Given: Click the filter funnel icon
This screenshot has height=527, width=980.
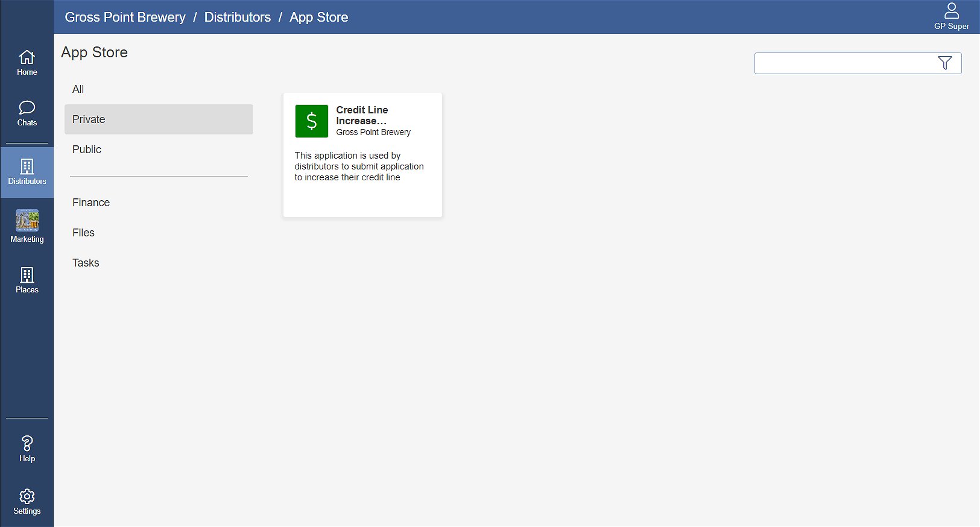Looking at the screenshot, I should pyautogui.click(x=945, y=63).
